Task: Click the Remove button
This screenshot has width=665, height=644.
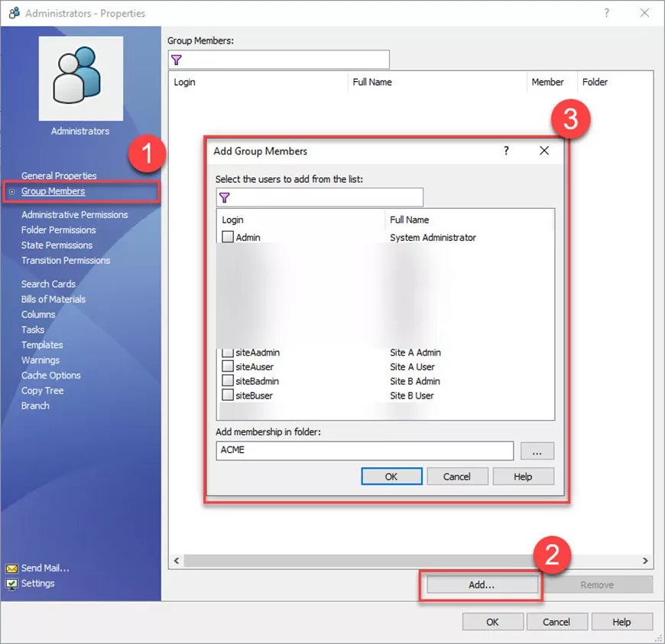Action: coord(597,585)
